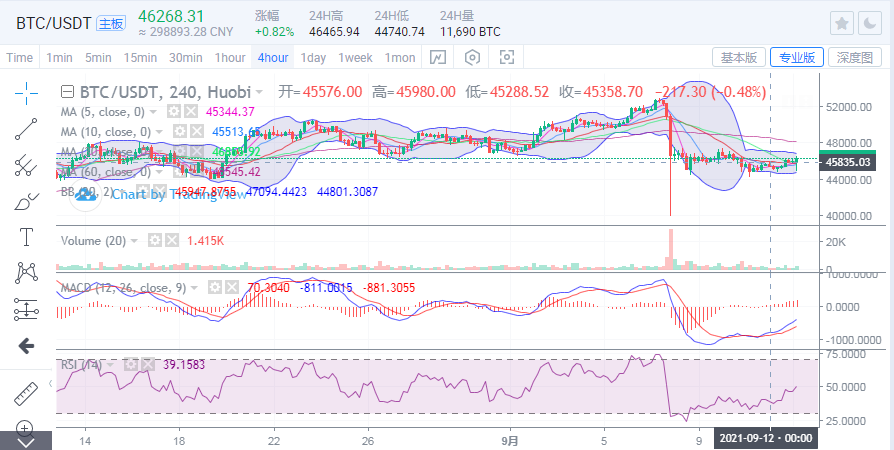
Task: Switch to 深度图 depth chart view
Action: point(855,57)
